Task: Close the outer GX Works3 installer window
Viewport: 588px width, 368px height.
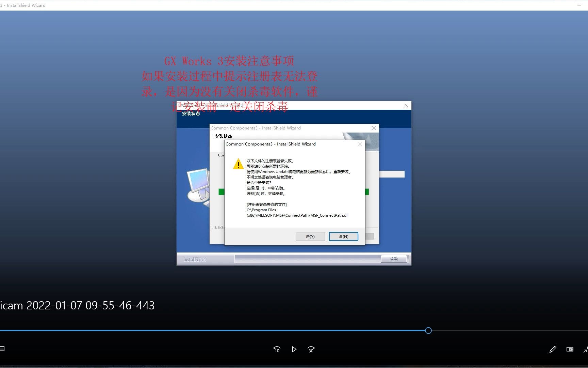Action: click(x=406, y=105)
